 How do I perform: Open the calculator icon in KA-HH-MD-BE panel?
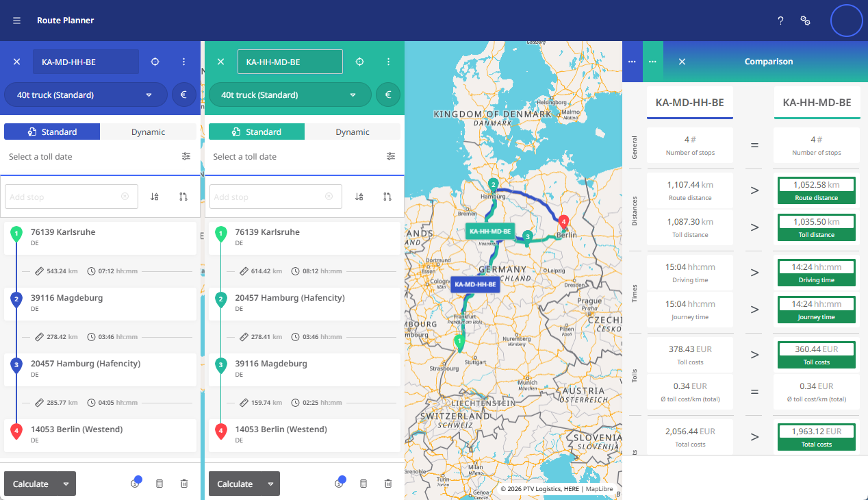(363, 484)
